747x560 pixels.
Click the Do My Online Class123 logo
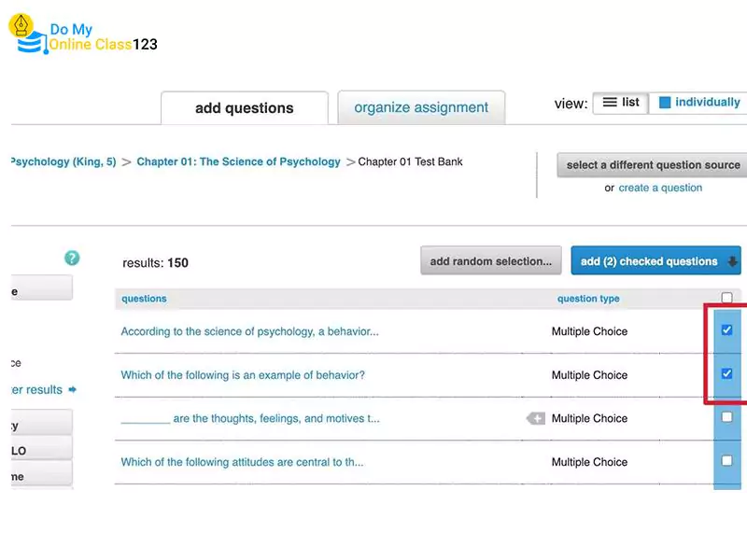click(83, 35)
